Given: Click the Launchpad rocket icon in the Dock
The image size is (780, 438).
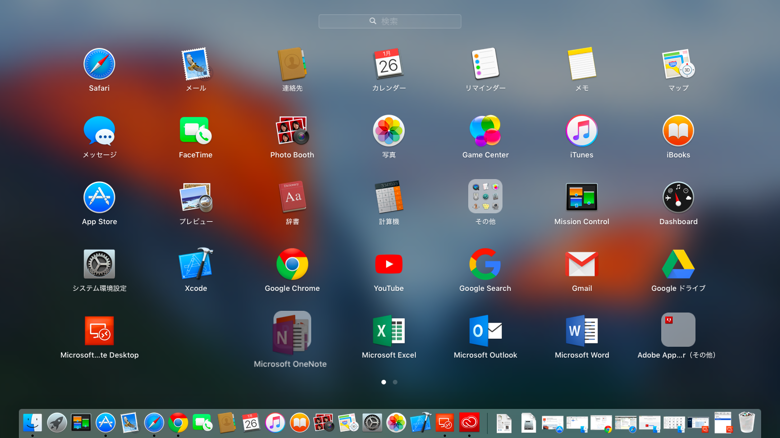Looking at the screenshot, I should point(57,423).
